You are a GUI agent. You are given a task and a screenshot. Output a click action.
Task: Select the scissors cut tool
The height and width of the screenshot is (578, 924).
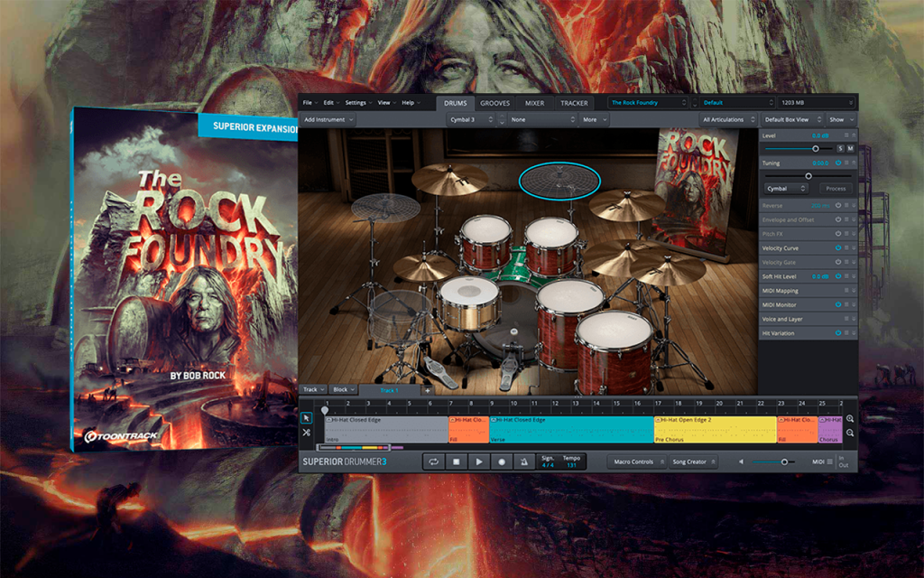(x=307, y=433)
